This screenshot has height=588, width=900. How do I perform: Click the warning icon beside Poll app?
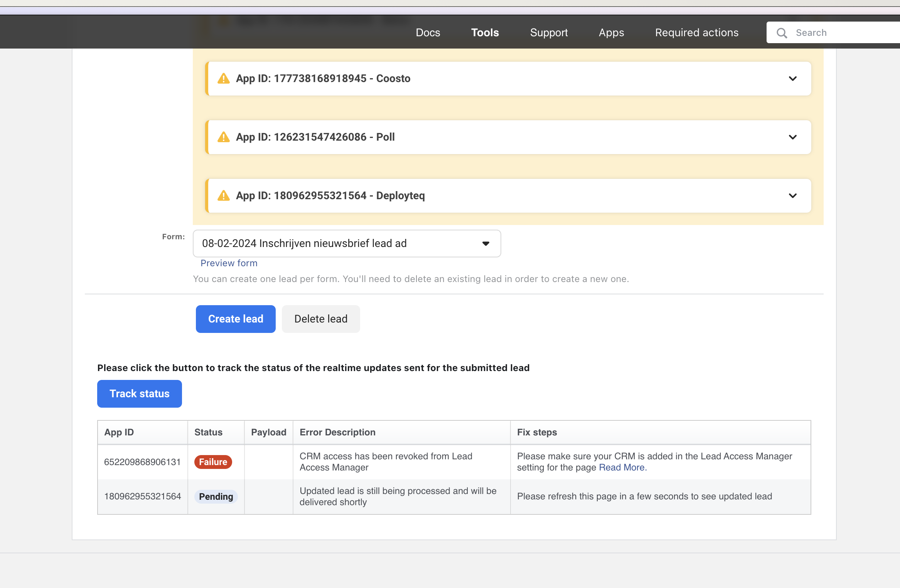(x=224, y=137)
